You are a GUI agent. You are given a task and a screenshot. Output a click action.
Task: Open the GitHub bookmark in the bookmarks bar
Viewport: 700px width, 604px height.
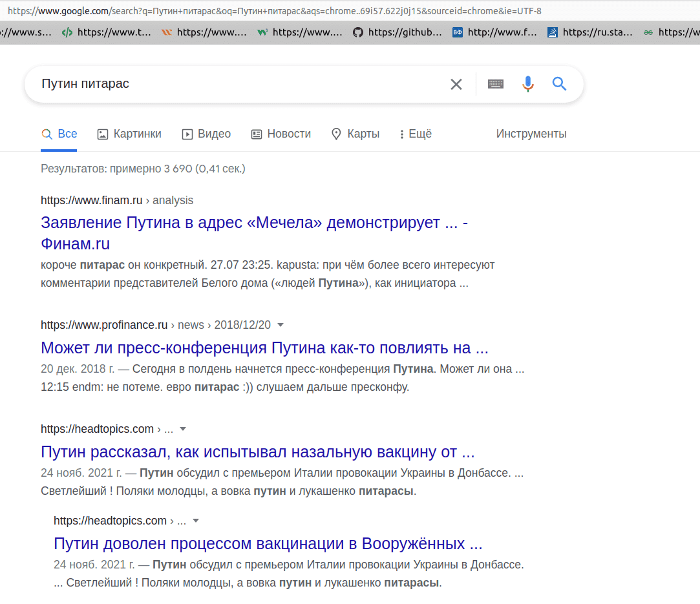tap(398, 32)
